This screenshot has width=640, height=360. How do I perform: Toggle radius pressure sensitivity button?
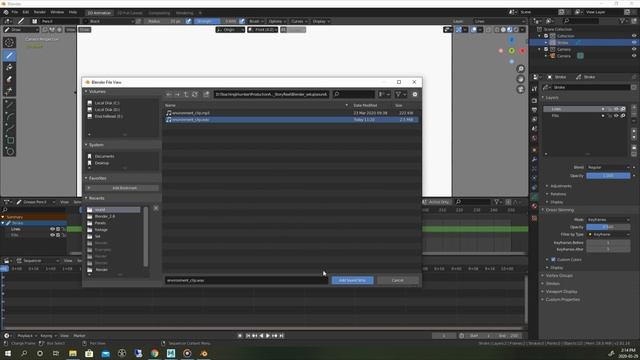(x=189, y=21)
